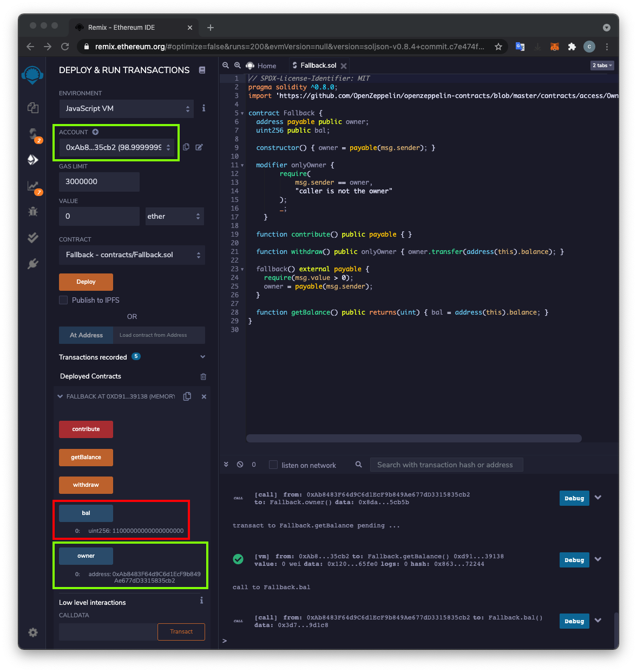Open the ether value unit dropdown
Viewport: 637px width, 672px height.
pyautogui.click(x=174, y=216)
